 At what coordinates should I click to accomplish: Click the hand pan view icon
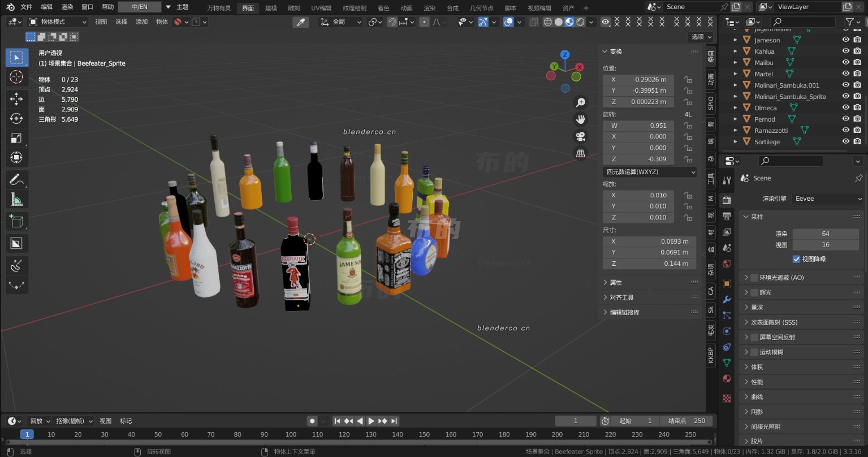(580, 119)
